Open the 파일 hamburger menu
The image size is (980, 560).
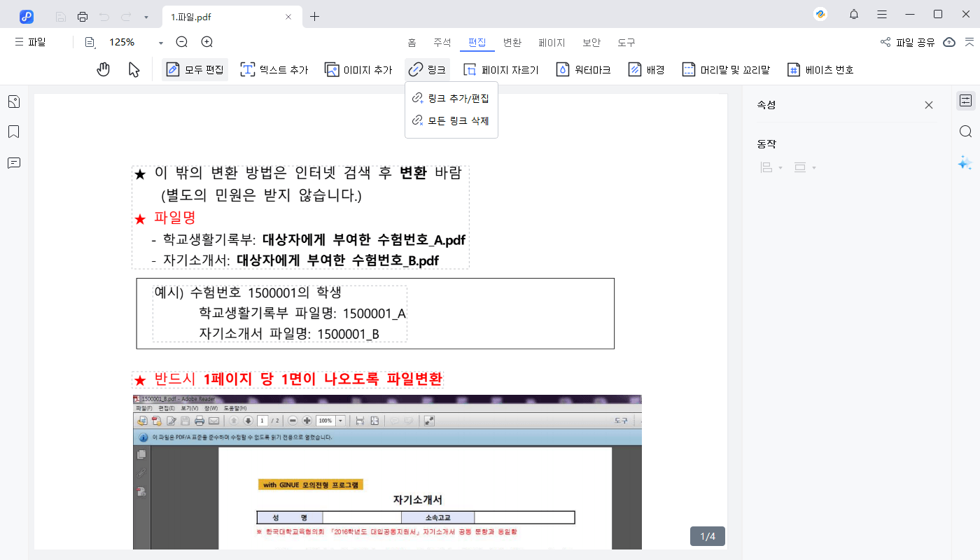coord(30,42)
